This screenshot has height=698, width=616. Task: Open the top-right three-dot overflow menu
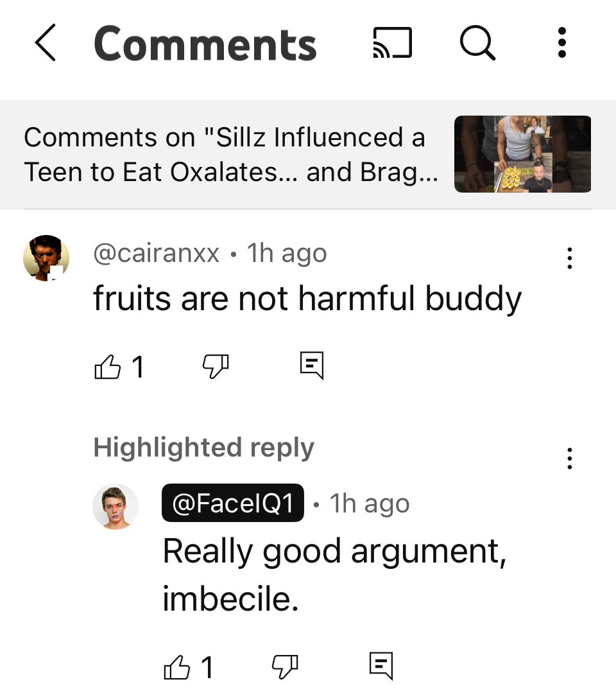pyautogui.click(x=561, y=43)
